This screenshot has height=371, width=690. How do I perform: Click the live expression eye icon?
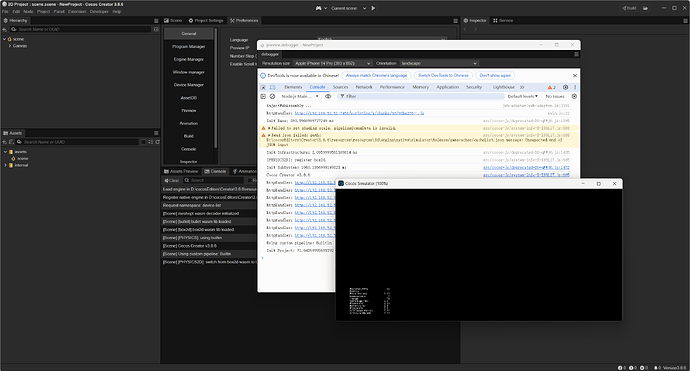coord(328,96)
